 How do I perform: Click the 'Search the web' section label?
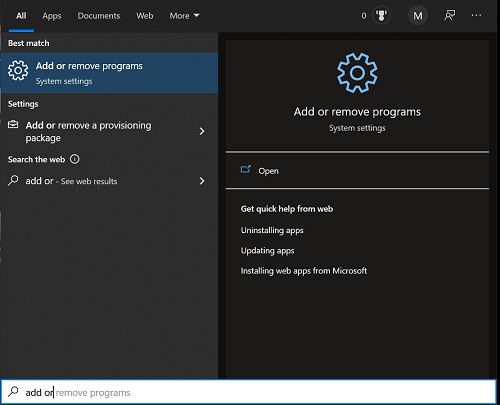tap(36, 159)
